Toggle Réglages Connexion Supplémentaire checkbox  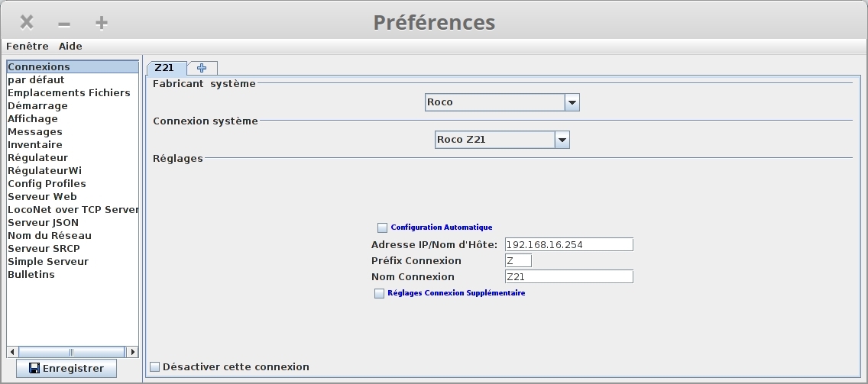pos(379,293)
